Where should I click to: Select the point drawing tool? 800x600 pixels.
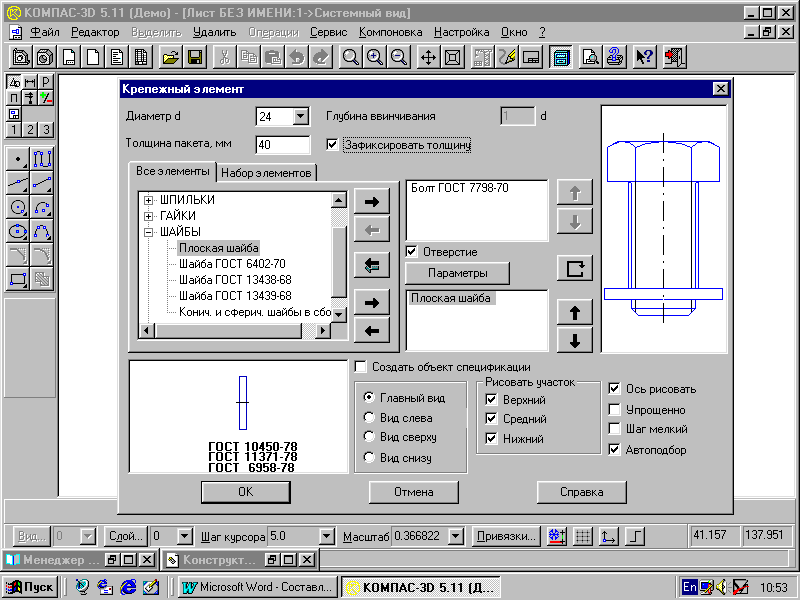18,159
